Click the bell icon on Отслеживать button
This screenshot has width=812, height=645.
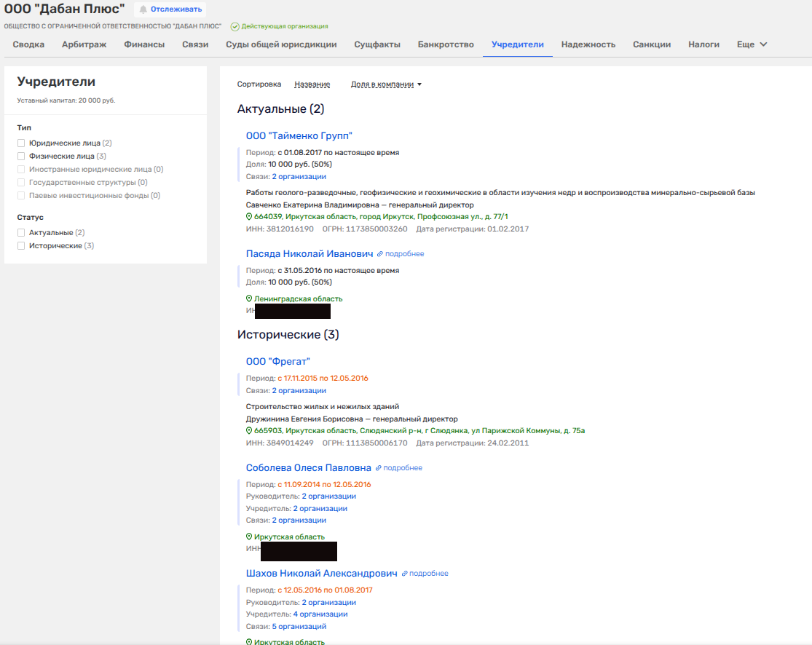143,9
